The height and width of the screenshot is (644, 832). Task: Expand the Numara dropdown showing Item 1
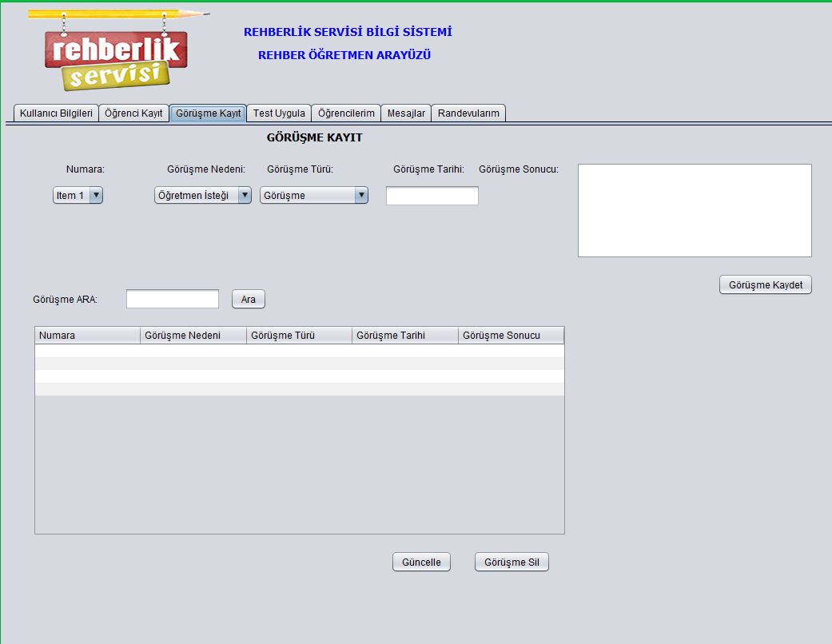[x=78, y=195]
